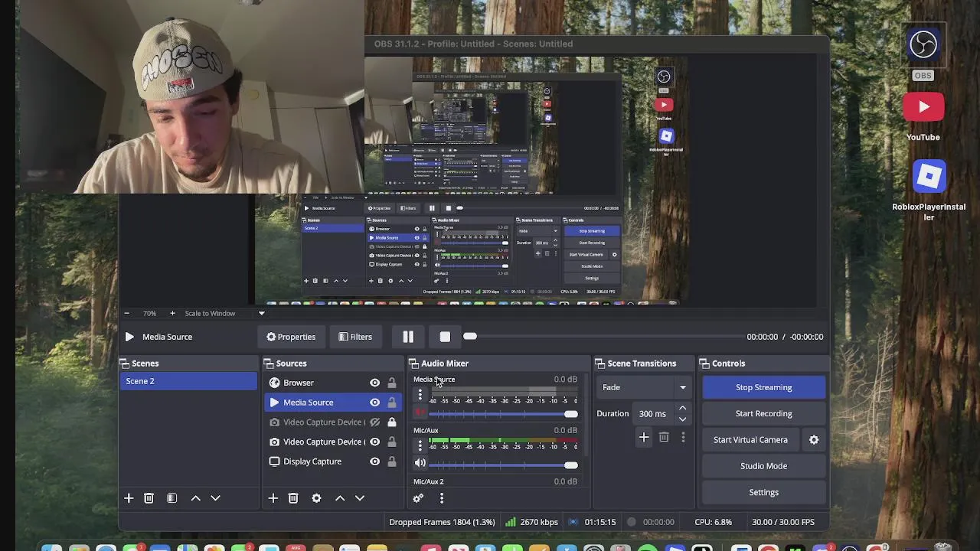Open Media Source Filters button
980x551 pixels.
tap(355, 337)
